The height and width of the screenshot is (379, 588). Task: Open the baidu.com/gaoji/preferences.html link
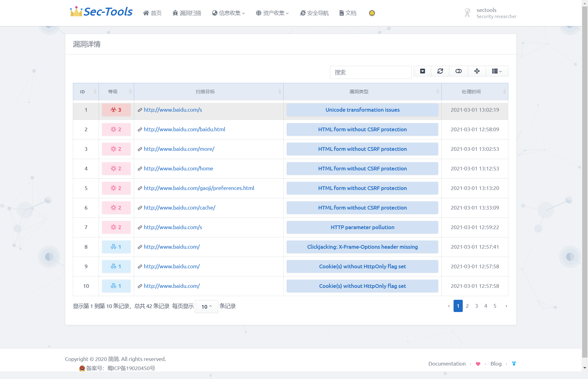pyautogui.click(x=199, y=188)
